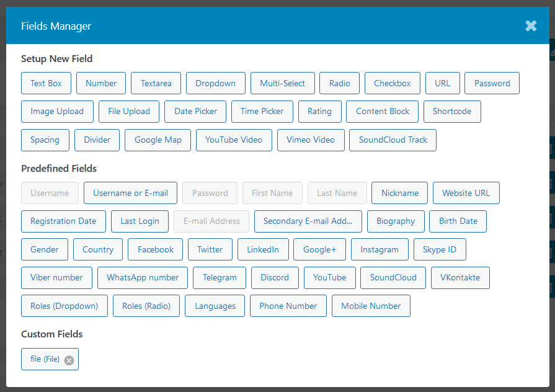Add the predefined SoundCloud field

point(393,278)
